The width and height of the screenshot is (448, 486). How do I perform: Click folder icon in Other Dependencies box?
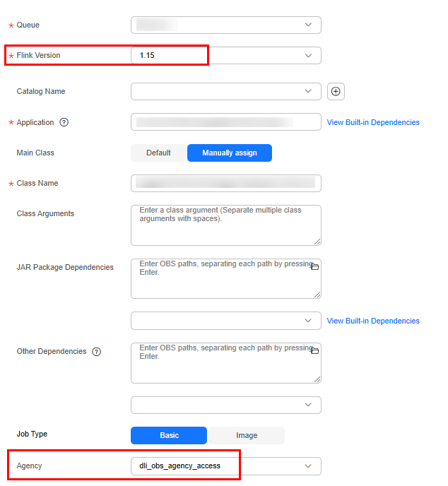point(315,351)
